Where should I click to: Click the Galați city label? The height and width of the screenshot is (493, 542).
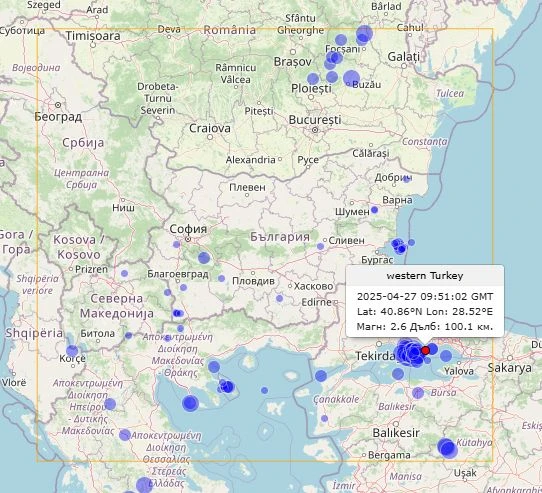click(404, 56)
